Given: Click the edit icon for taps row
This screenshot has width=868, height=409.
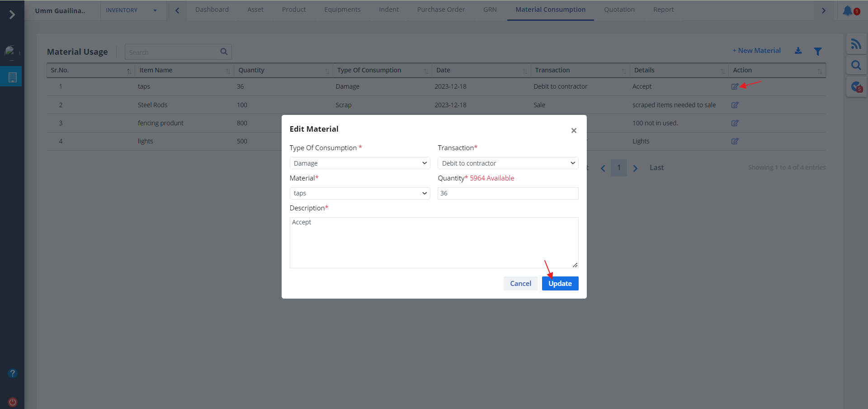Looking at the screenshot, I should click(735, 86).
